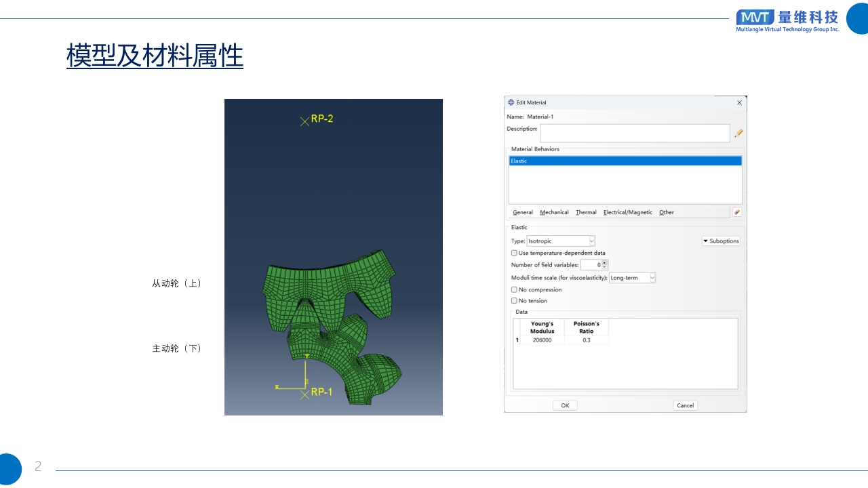868x488 pixels.
Task: Tick the No tension checkbox
Action: tap(514, 300)
